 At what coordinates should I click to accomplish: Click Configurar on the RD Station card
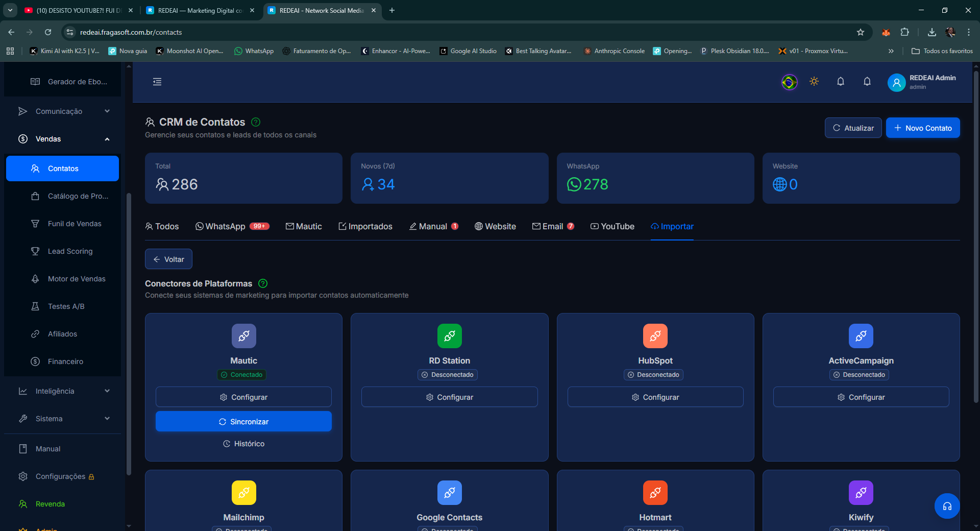click(450, 397)
